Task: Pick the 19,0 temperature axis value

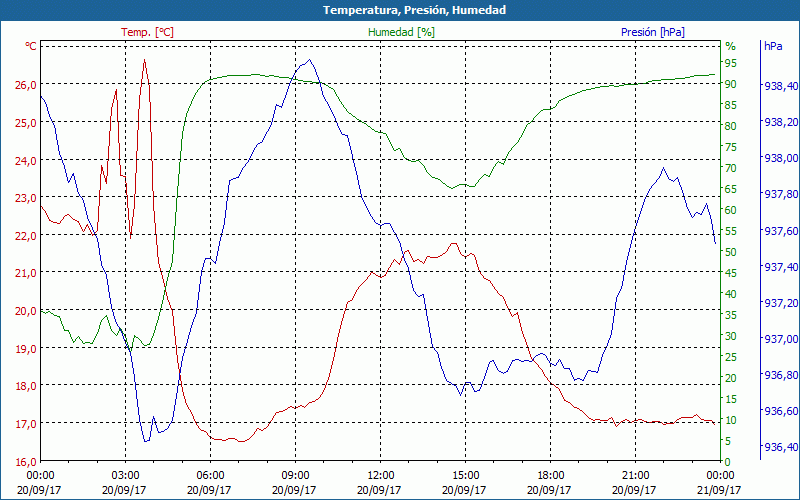Action: [x=25, y=348]
